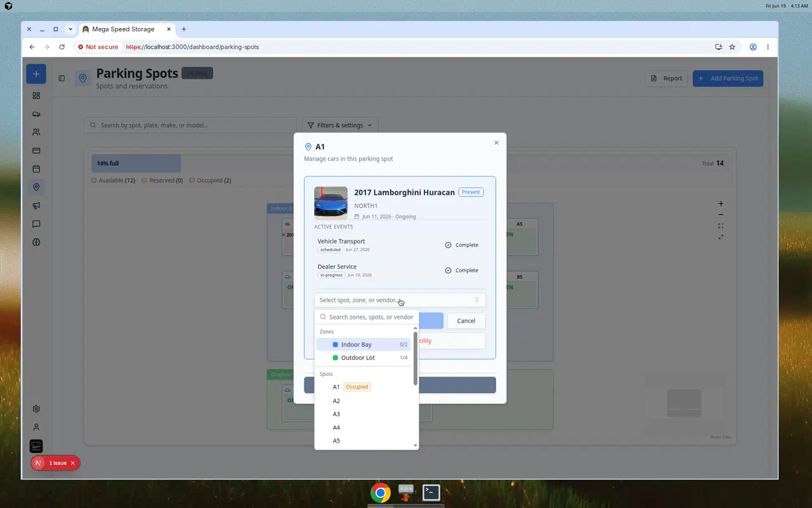Viewport: 812px width, 508px height.
Task: Open the Chrome profile icon
Action: point(753,47)
